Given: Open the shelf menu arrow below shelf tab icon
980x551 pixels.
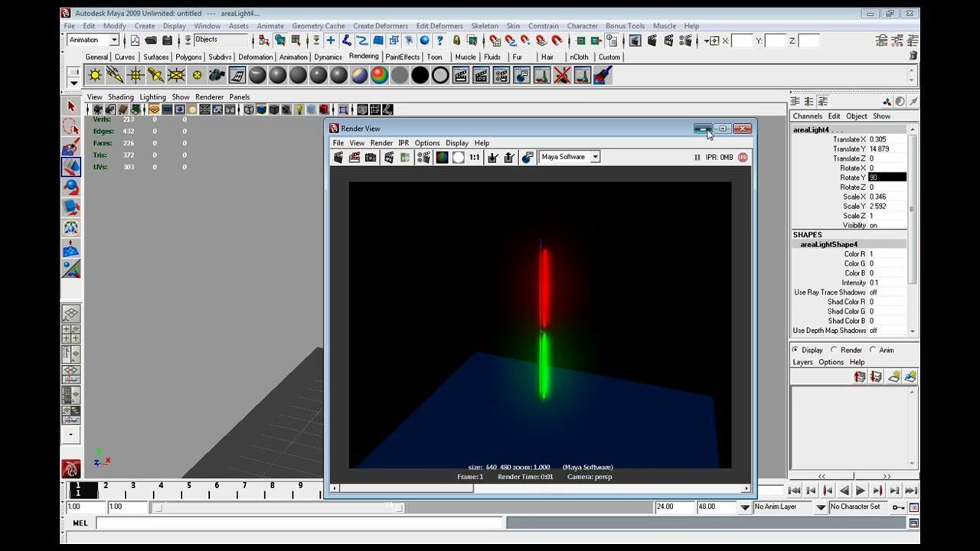Looking at the screenshot, I should pos(73,82).
